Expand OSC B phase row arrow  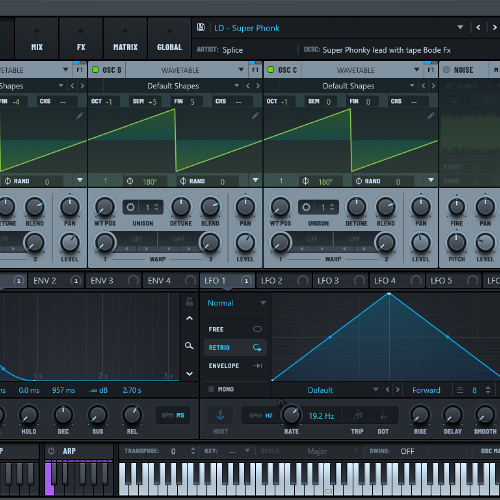pos(255,180)
